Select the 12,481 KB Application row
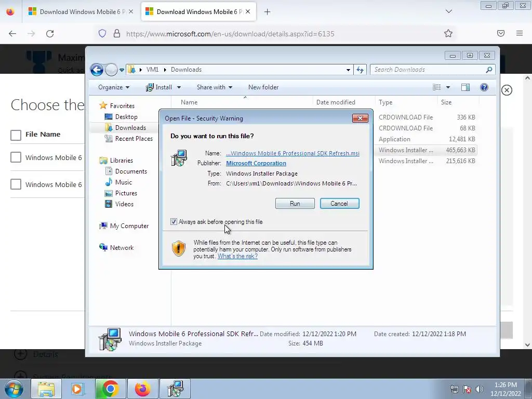Viewport: 532px width, 399px height. click(x=426, y=139)
